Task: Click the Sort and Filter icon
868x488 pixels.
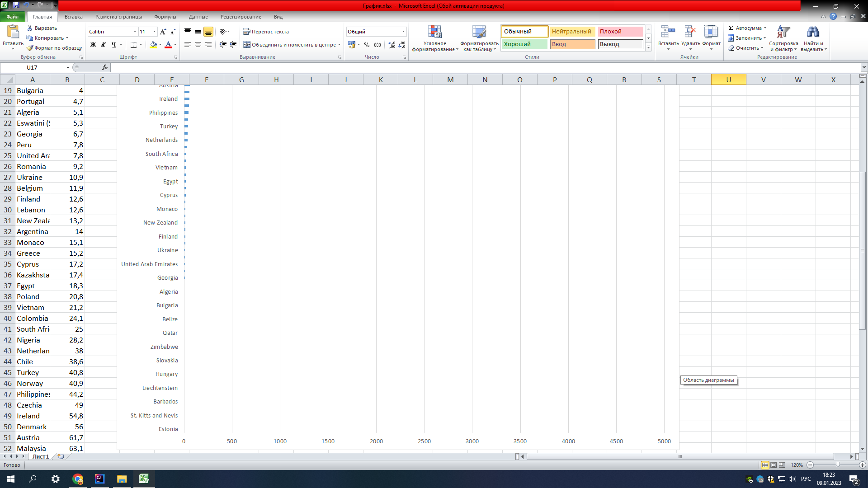Action: point(783,32)
